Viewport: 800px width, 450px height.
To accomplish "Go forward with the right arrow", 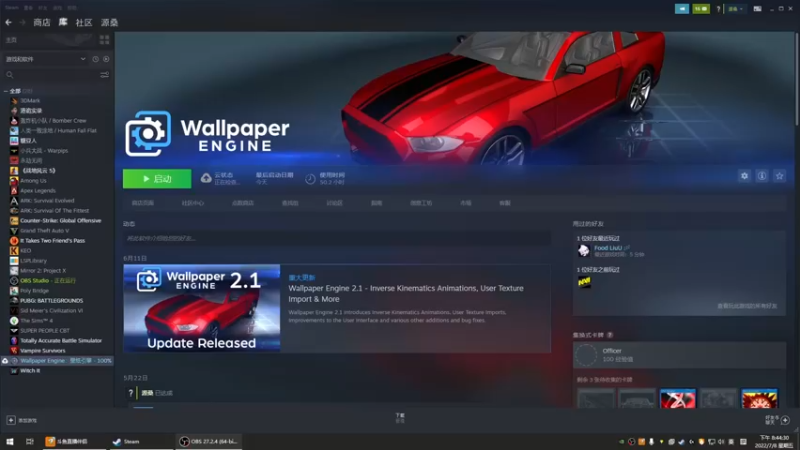I will pyautogui.click(x=22, y=22).
